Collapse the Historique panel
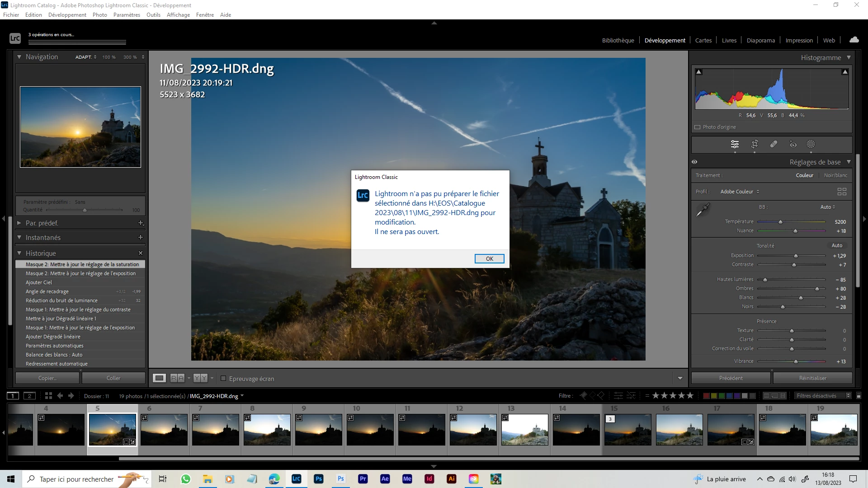The height and width of the screenshot is (488, 868). (x=19, y=253)
